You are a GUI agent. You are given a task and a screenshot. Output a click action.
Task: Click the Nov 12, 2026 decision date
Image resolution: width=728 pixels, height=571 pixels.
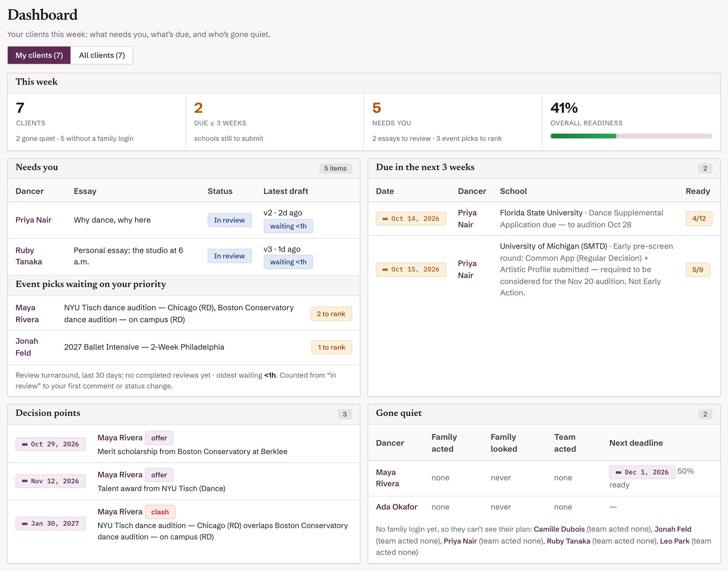(51, 481)
